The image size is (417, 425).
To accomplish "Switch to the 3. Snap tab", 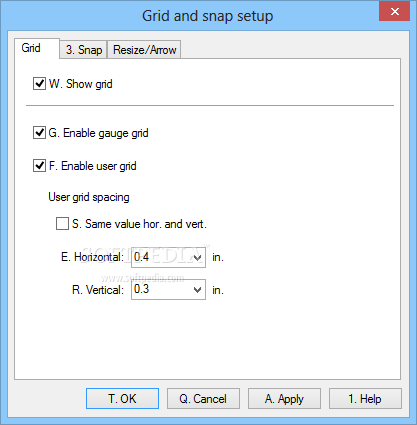I will (x=84, y=50).
